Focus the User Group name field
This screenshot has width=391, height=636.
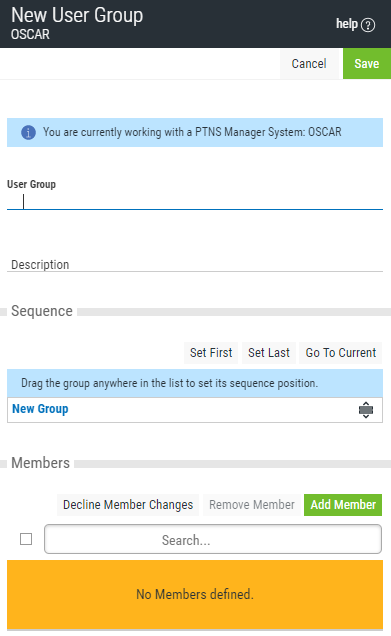195,201
